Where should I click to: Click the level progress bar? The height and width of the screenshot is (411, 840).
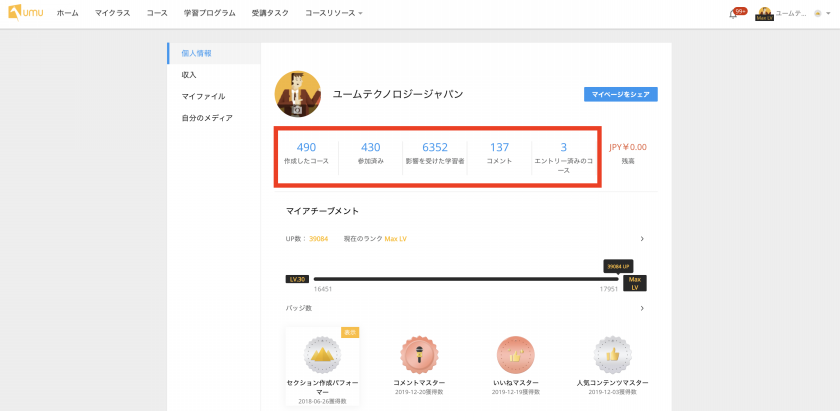[x=466, y=279]
